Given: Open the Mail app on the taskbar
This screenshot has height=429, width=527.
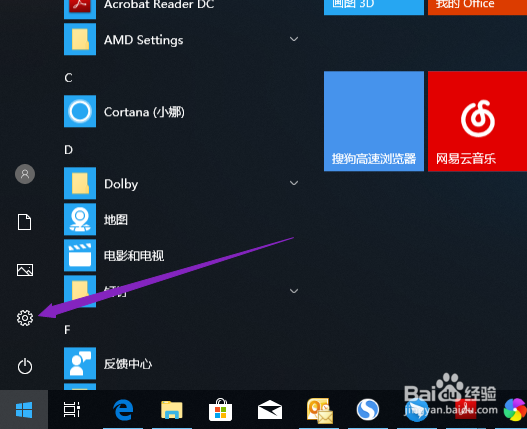Looking at the screenshot, I should click(x=270, y=410).
